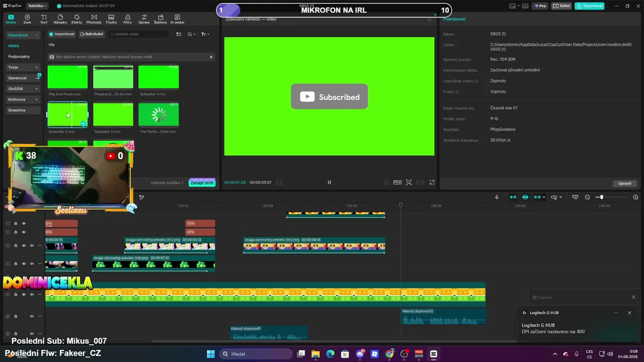The width and height of the screenshot is (644, 362).
Task: Select Podprojekty in the sidebar
Action: (19, 57)
